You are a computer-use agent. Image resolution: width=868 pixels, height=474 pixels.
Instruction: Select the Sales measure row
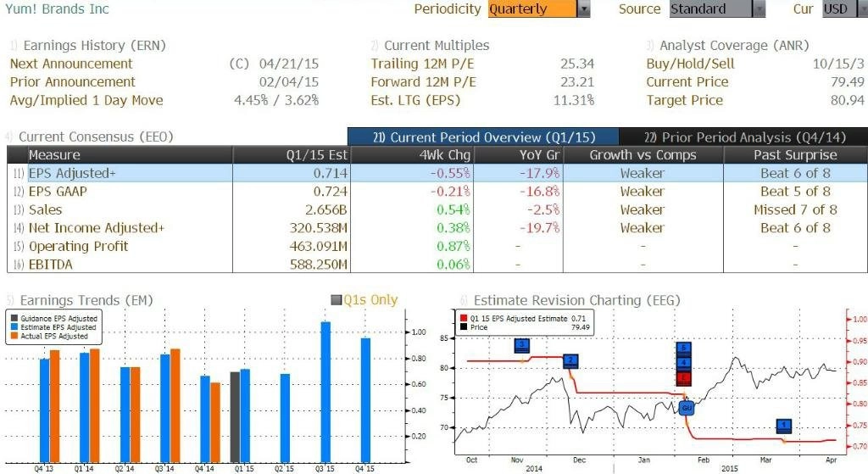click(x=437, y=210)
